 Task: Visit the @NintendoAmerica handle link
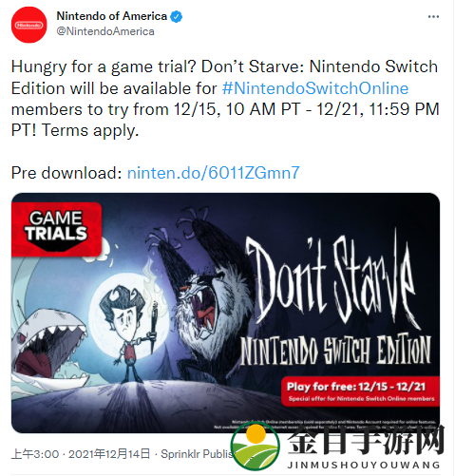(x=105, y=31)
